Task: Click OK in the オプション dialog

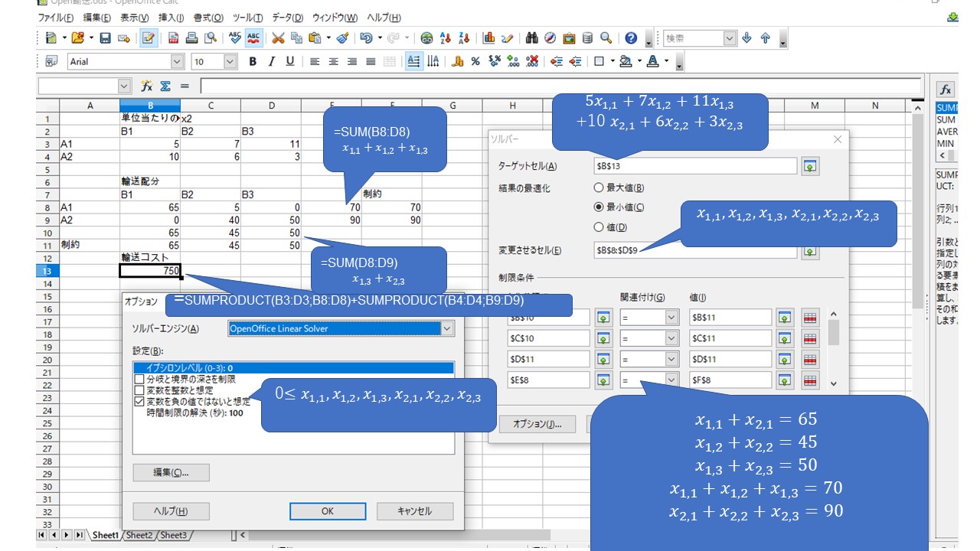Action: click(327, 511)
